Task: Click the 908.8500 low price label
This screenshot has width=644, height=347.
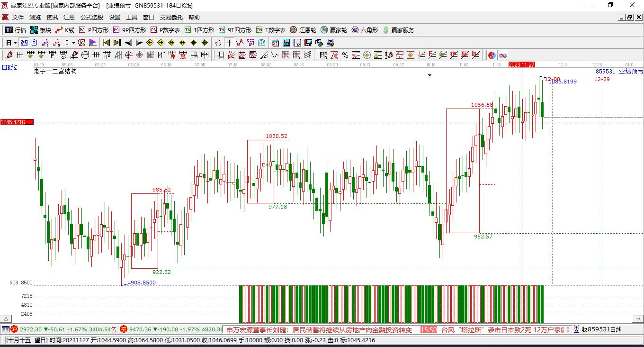Action: [x=143, y=283]
